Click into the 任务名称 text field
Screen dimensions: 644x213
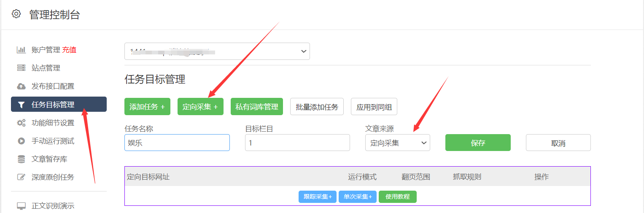tap(177, 143)
